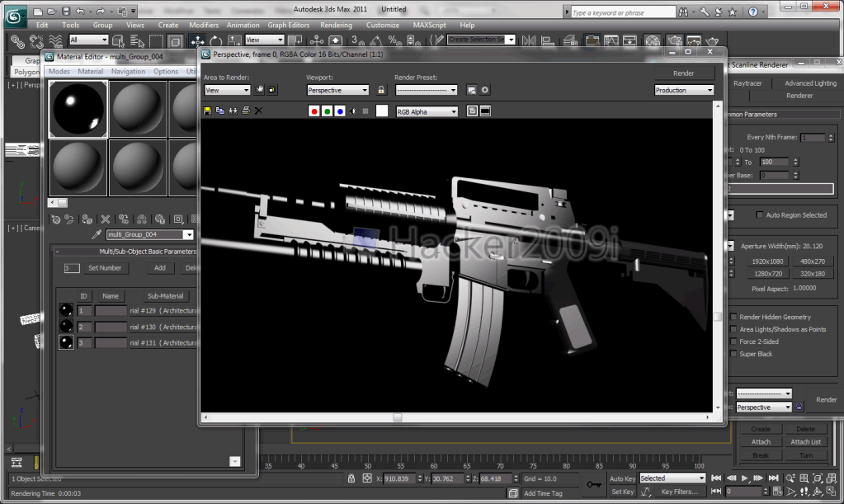Click the Add sub-material button
The height and width of the screenshot is (504, 844).
click(160, 268)
